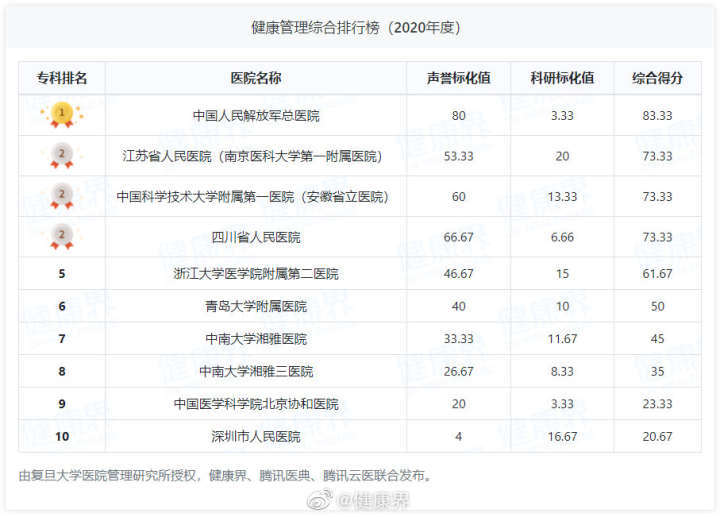Click rank number 10
Screen dimensions: 720x517
click(62, 437)
